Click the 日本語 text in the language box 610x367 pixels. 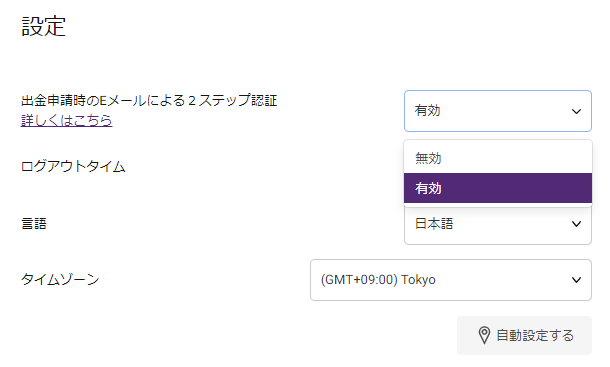[434, 224]
